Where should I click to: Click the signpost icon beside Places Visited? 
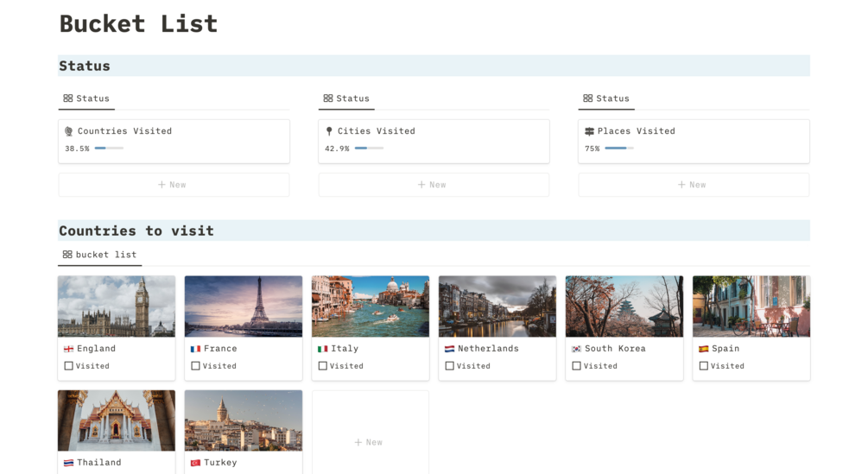(x=589, y=131)
